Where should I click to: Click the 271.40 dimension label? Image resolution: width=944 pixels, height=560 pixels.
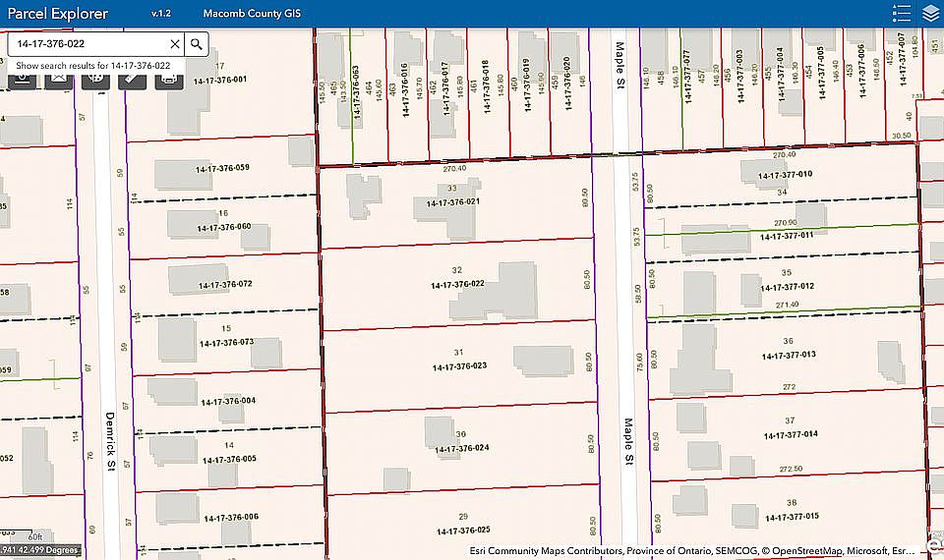point(787,305)
